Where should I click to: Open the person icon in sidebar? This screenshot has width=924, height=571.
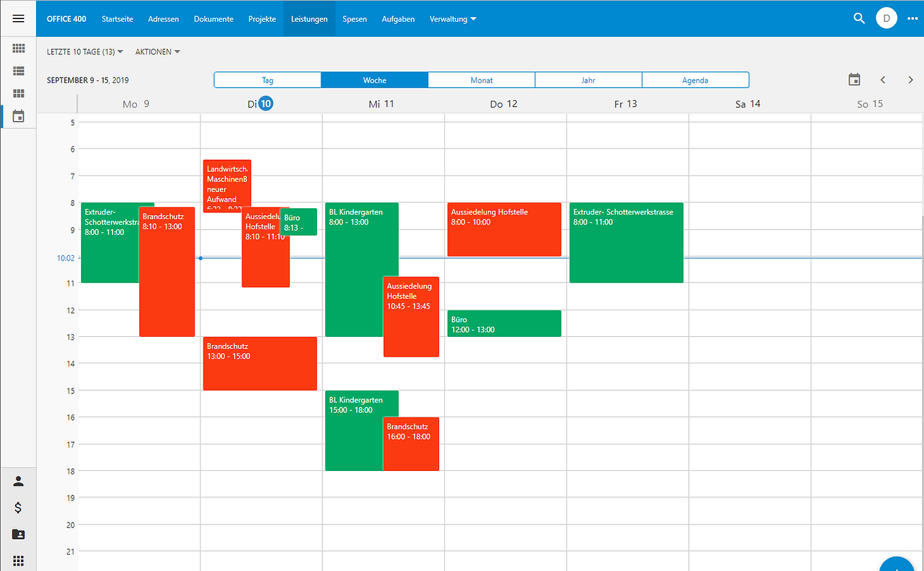[18, 481]
